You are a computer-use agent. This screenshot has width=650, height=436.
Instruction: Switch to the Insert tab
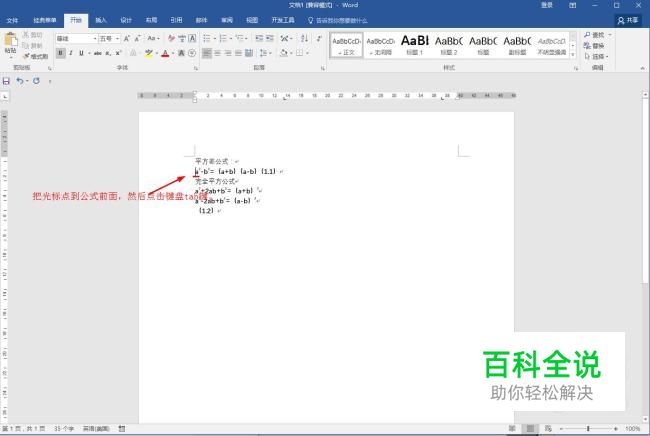click(101, 20)
